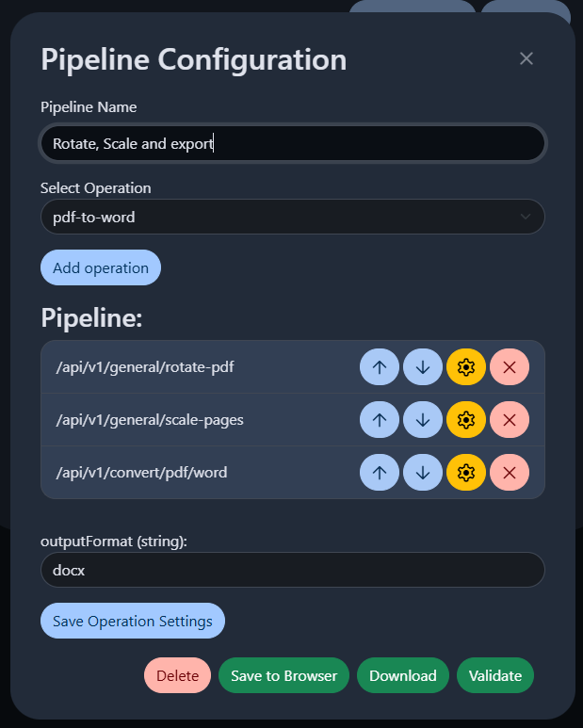This screenshot has width=583, height=728.
Task: Click Save Operation Settings
Action: [133, 621]
